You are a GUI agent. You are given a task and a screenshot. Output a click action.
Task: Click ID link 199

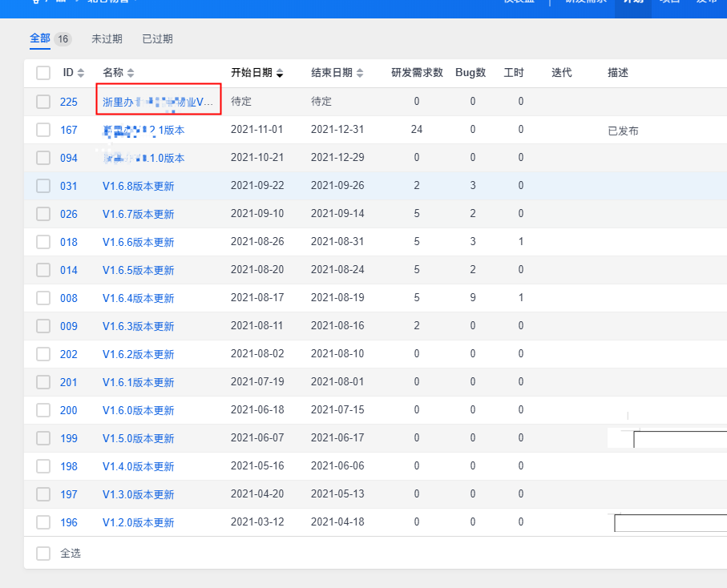69,438
